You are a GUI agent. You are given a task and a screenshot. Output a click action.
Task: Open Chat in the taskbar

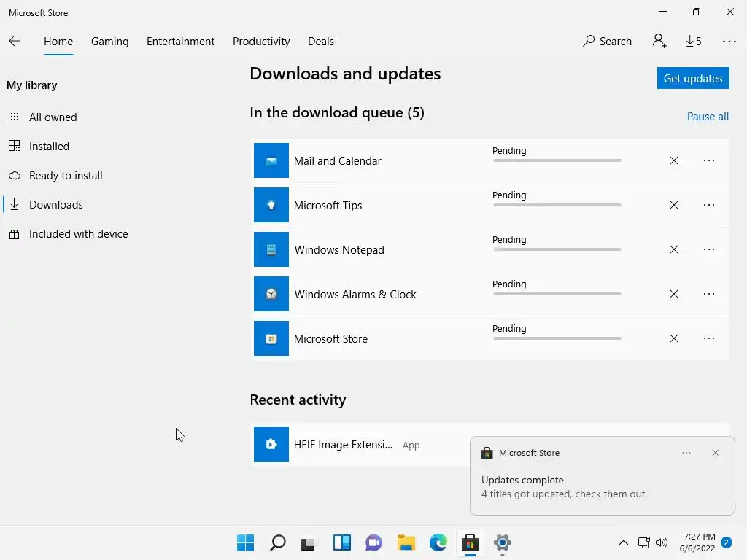[x=374, y=542]
